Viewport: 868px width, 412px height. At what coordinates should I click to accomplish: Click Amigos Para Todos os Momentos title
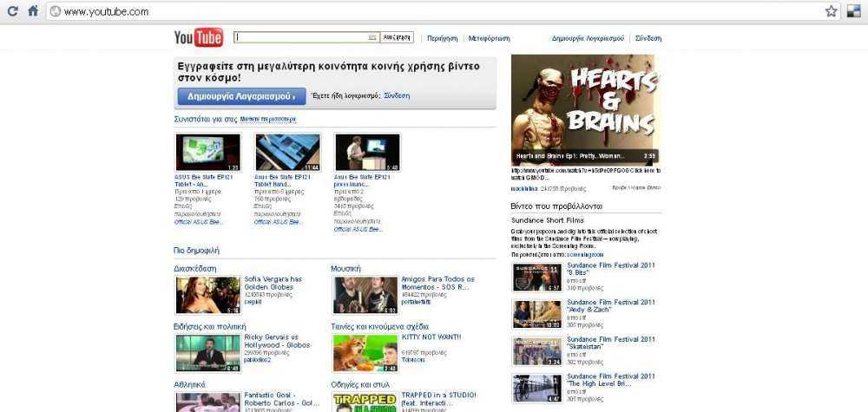pyautogui.click(x=437, y=283)
